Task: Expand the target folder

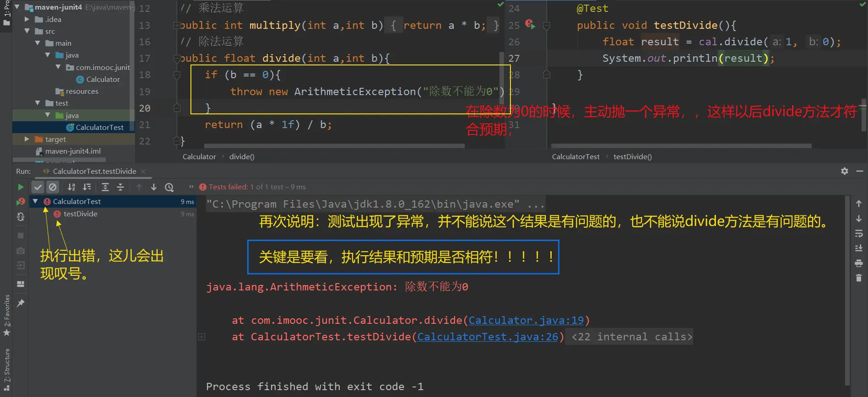Action: (27, 139)
